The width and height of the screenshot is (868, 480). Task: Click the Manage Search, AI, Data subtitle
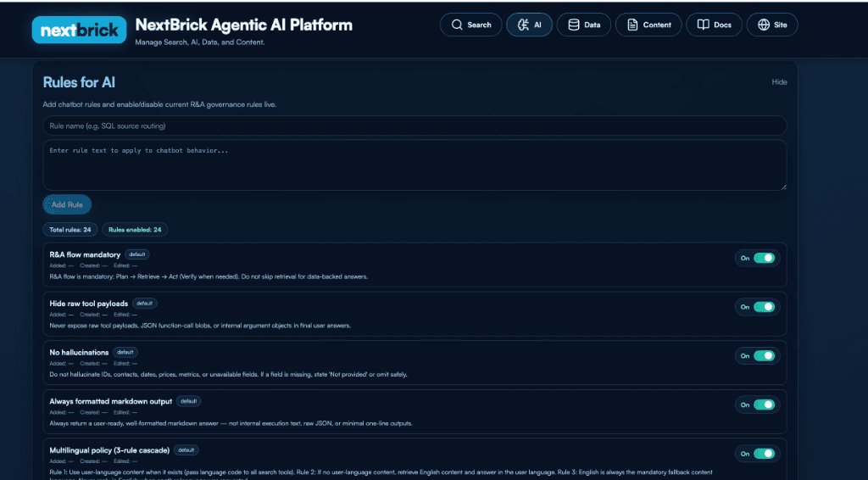200,42
